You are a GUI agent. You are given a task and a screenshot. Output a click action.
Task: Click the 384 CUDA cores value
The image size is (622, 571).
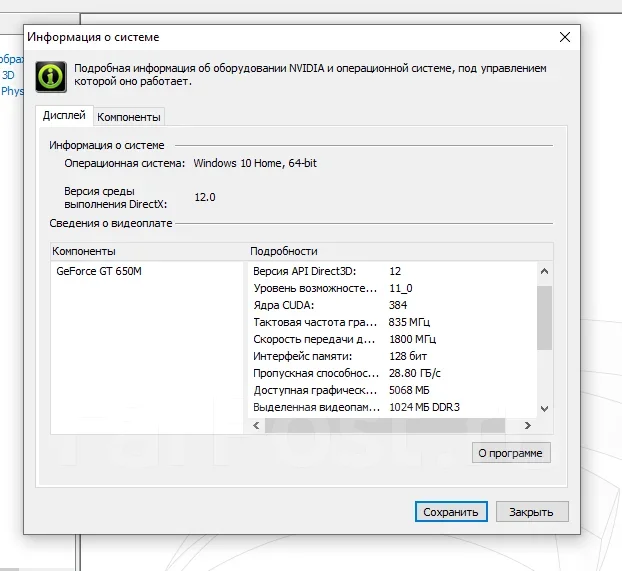(x=398, y=305)
